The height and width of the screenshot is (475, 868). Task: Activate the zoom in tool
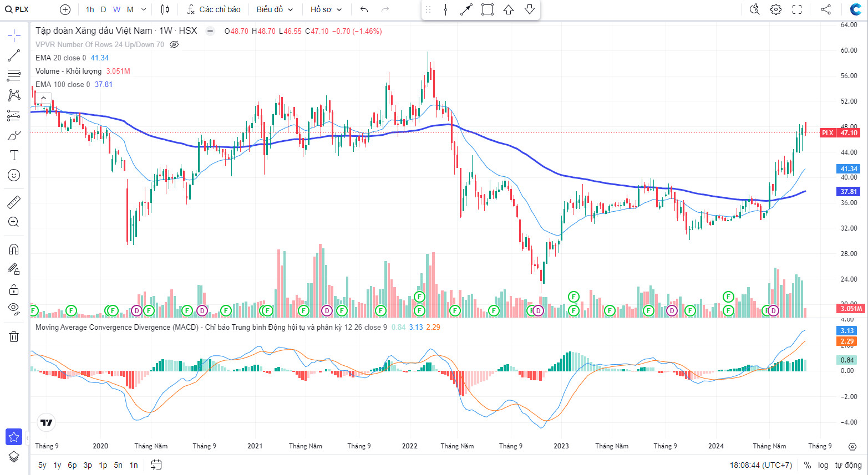point(14,222)
